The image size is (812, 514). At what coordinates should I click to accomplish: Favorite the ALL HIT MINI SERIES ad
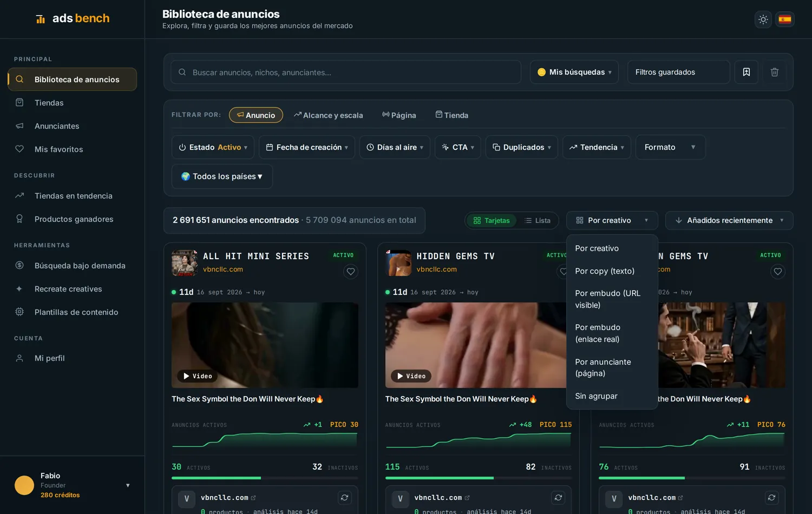pyautogui.click(x=351, y=272)
